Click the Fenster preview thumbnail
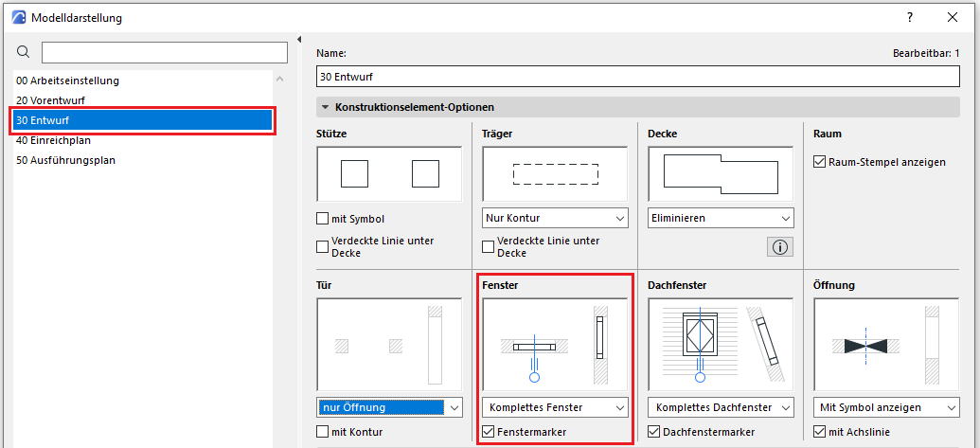The width and height of the screenshot is (980, 448). tap(555, 344)
